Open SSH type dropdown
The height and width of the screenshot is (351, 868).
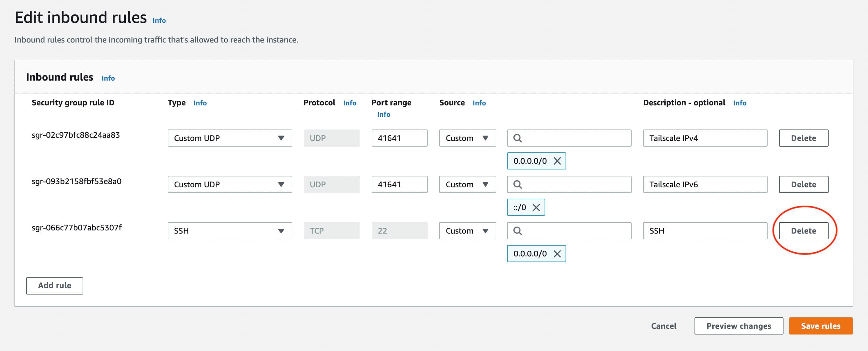229,231
